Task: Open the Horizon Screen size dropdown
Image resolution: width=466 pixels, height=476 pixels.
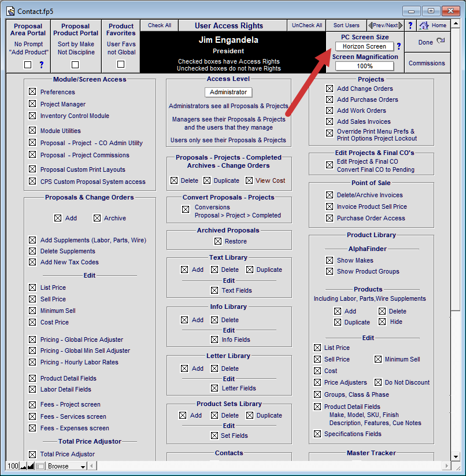Action: click(364, 46)
